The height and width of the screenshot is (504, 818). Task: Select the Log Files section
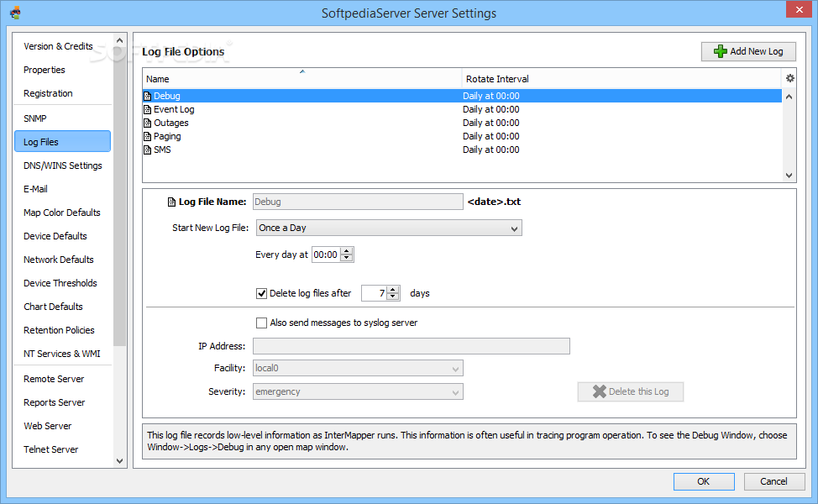coord(63,141)
